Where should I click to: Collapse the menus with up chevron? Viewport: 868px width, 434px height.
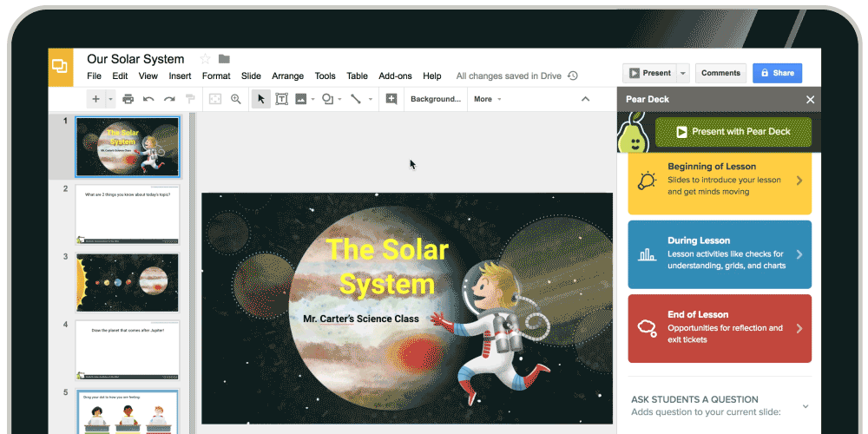[x=585, y=99]
